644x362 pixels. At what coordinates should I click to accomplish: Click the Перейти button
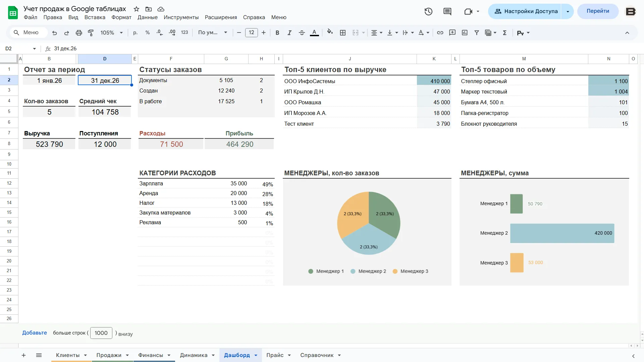click(598, 11)
